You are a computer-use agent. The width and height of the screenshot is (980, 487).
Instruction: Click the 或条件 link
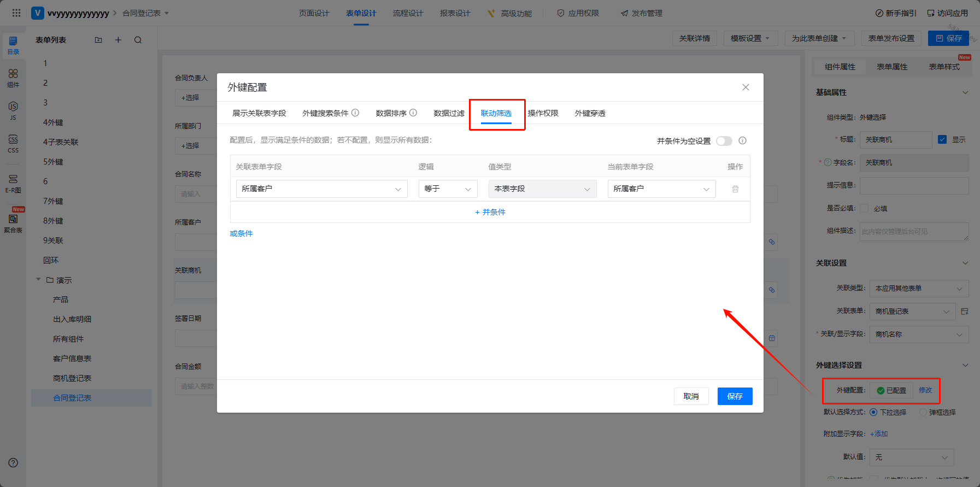(x=241, y=233)
